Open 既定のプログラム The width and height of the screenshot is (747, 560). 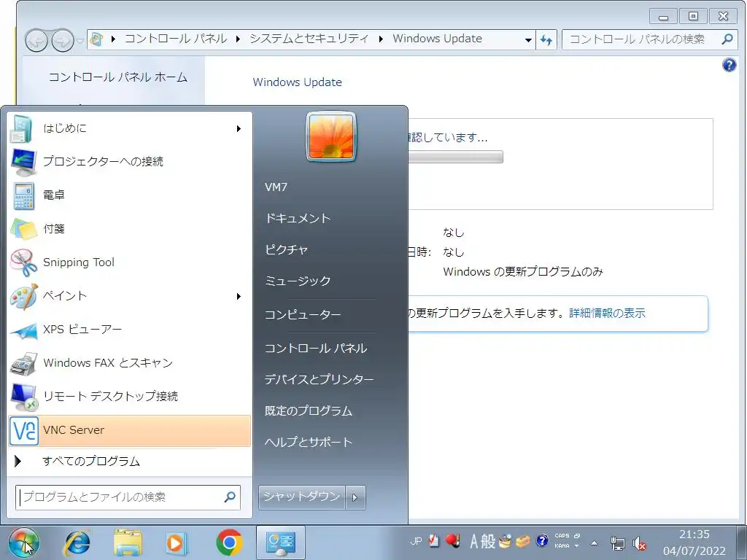[309, 411]
